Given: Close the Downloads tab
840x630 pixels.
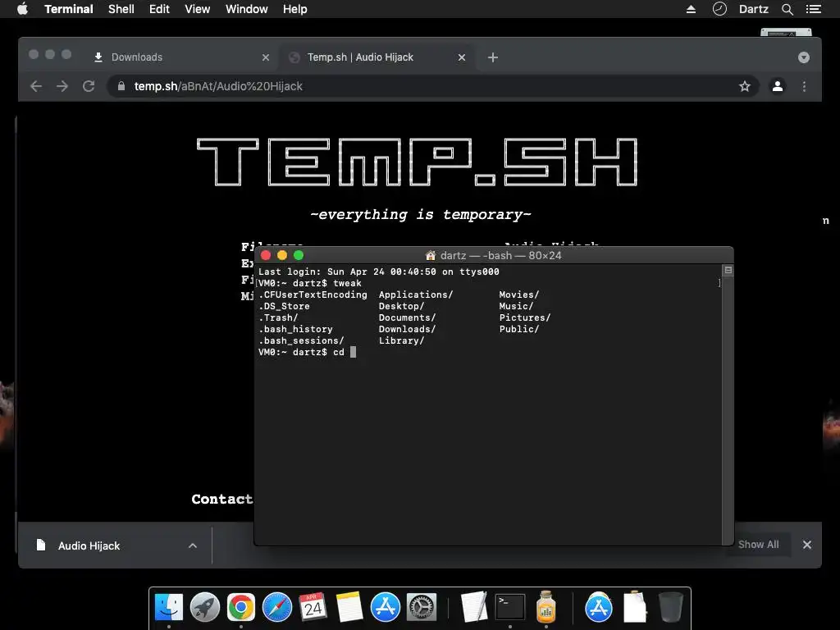Looking at the screenshot, I should tap(265, 57).
